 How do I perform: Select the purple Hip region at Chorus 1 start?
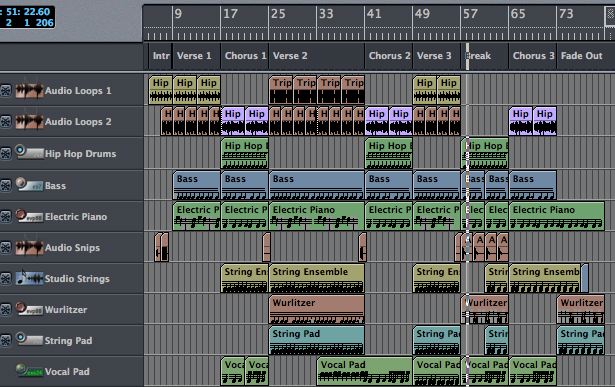click(x=233, y=121)
